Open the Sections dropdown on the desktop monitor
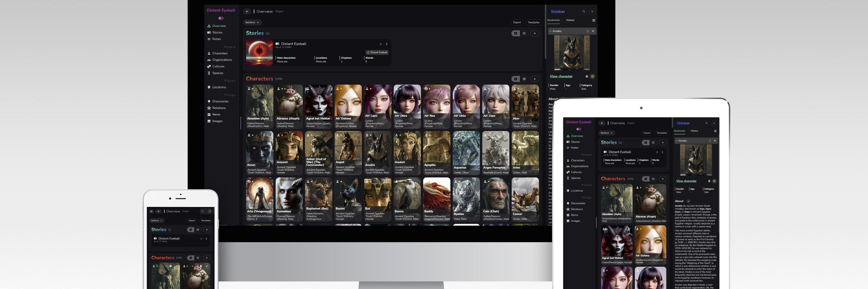 pos(252,23)
